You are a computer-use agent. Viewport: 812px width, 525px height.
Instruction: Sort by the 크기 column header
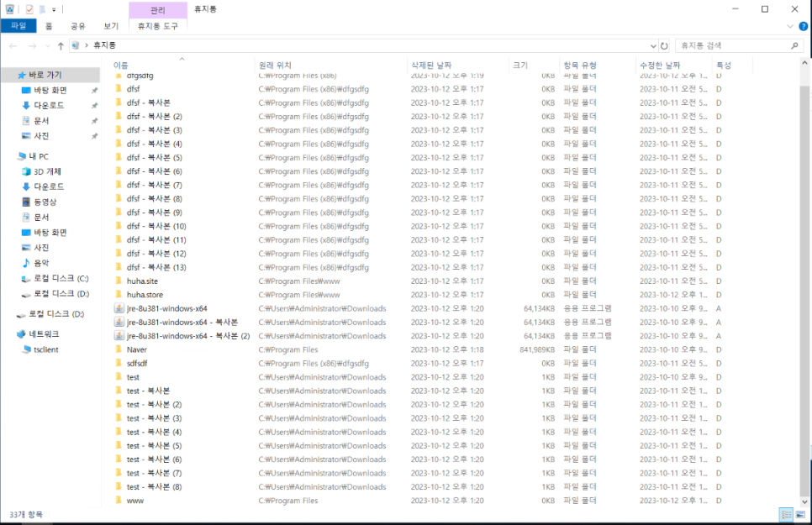(x=520, y=66)
